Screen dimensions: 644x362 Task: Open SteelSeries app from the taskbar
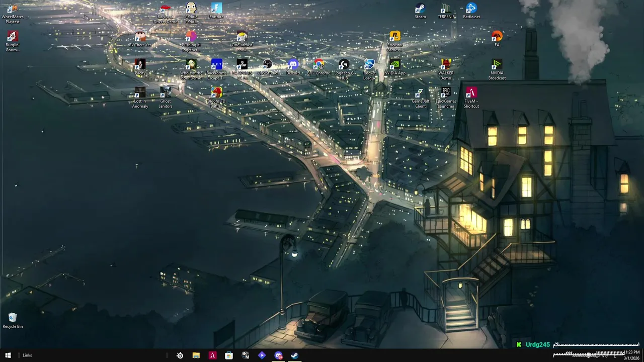[180, 355]
